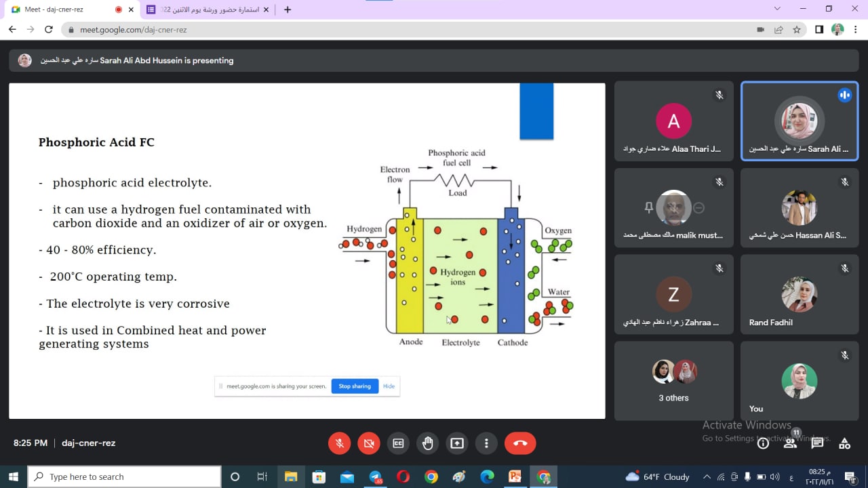Open the Activities panel icon
Viewport: 868px width, 488px height.
(844, 443)
